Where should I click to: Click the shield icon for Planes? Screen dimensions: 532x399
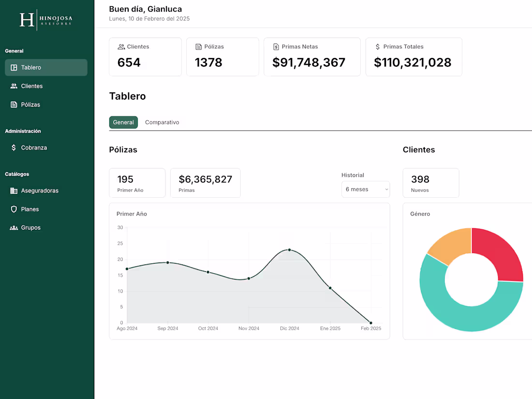pos(15,209)
